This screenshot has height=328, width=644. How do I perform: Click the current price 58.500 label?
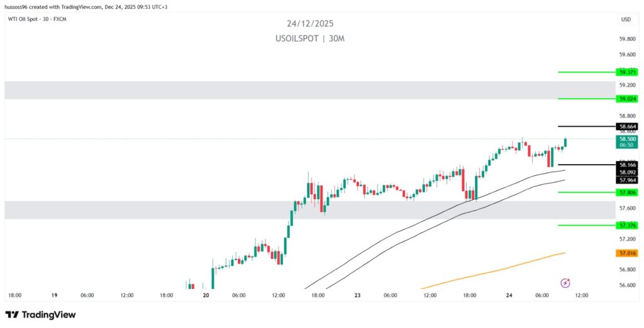click(628, 139)
